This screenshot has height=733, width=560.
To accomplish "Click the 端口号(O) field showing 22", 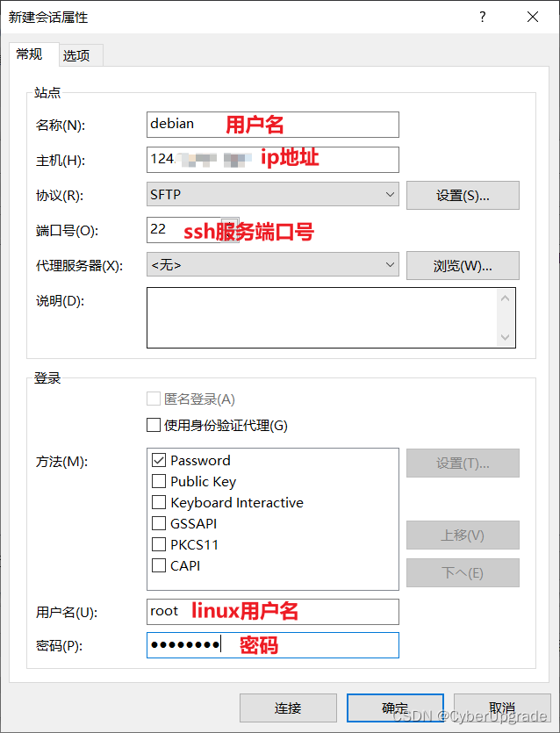I will (192, 229).
